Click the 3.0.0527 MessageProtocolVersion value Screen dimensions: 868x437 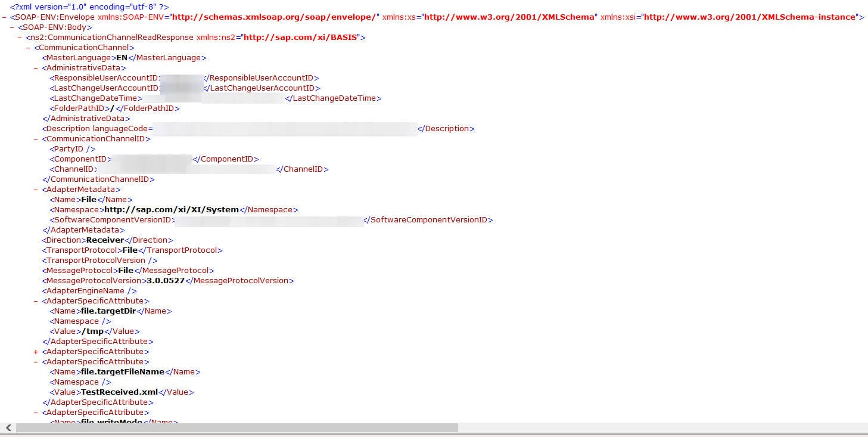click(x=166, y=281)
